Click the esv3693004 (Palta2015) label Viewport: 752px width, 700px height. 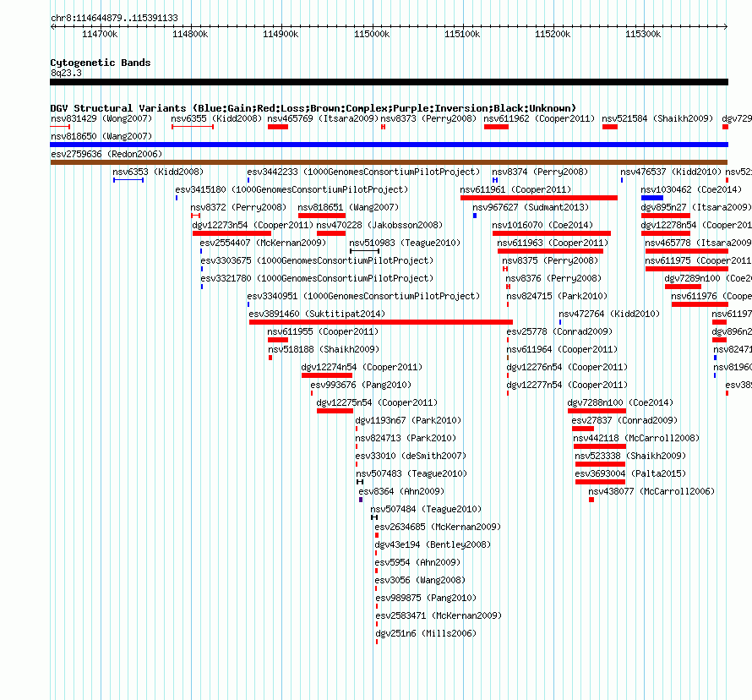(630, 473)
